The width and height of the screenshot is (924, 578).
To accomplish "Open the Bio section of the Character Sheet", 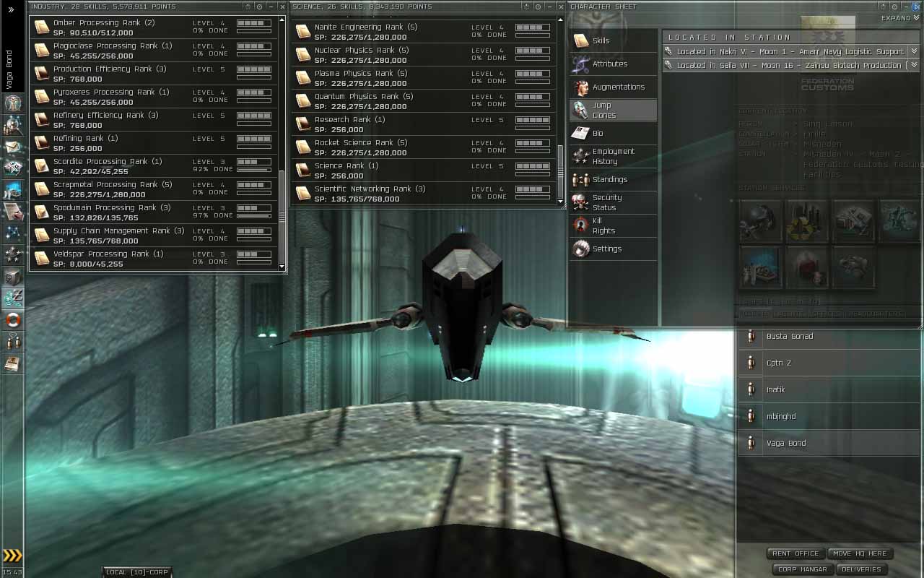I will click(x=613, y=133).
